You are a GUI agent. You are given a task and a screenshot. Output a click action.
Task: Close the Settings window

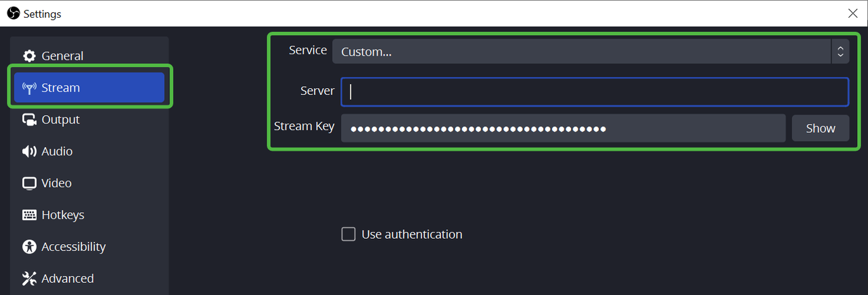tap(852, 13)
